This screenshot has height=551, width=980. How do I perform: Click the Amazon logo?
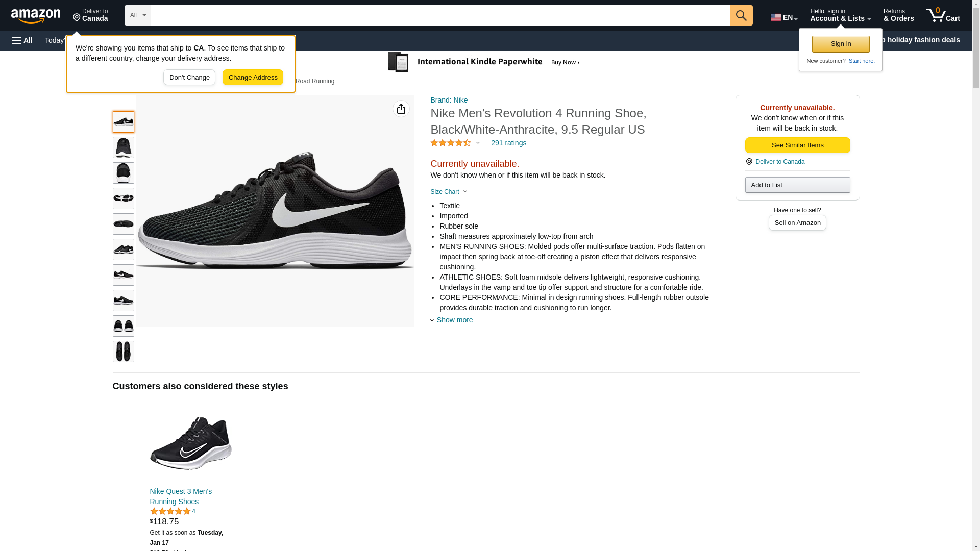click(x=36, y=16)
